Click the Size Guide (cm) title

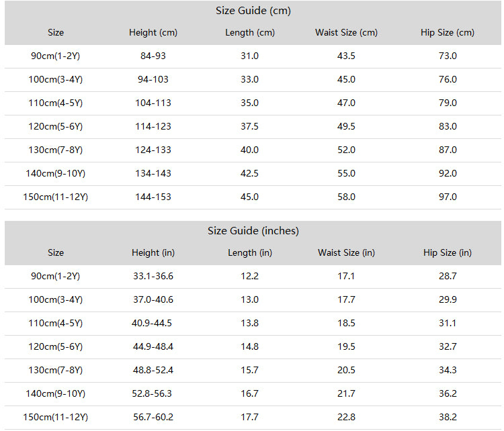[x=253, y=11]
